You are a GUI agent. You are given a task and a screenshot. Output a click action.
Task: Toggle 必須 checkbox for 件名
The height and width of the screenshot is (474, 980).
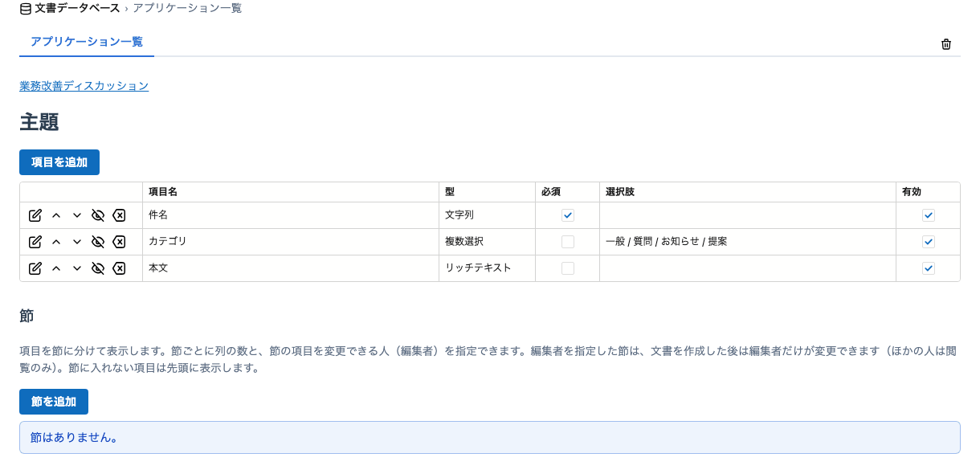coord(568,215)
